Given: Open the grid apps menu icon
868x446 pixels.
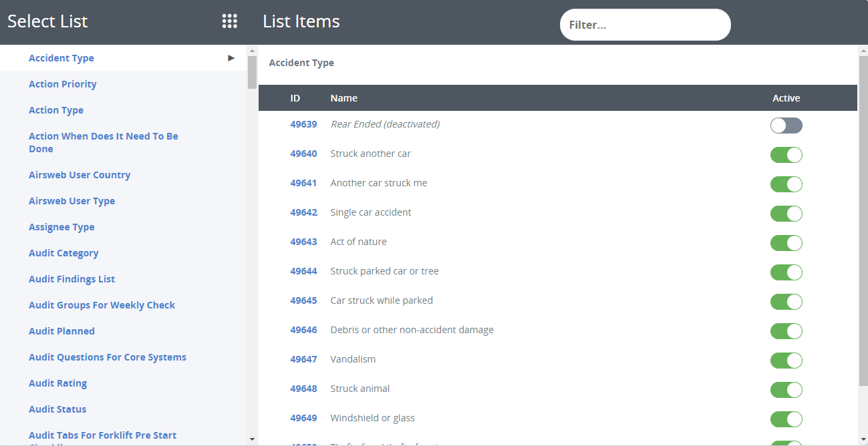Looking at the screenshot, I should click(229, 21).
